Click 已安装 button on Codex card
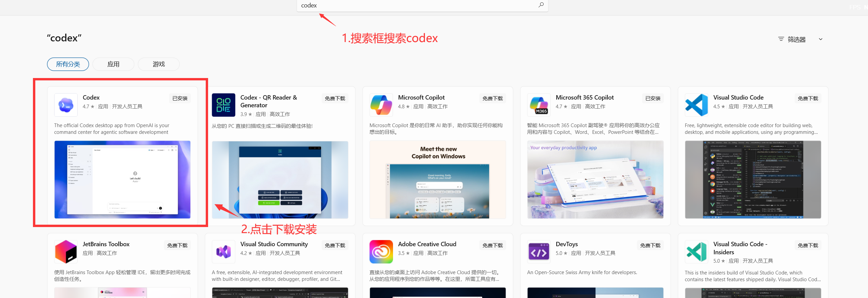The height and width of the screenshot is (298, 868). coord(180,99)
